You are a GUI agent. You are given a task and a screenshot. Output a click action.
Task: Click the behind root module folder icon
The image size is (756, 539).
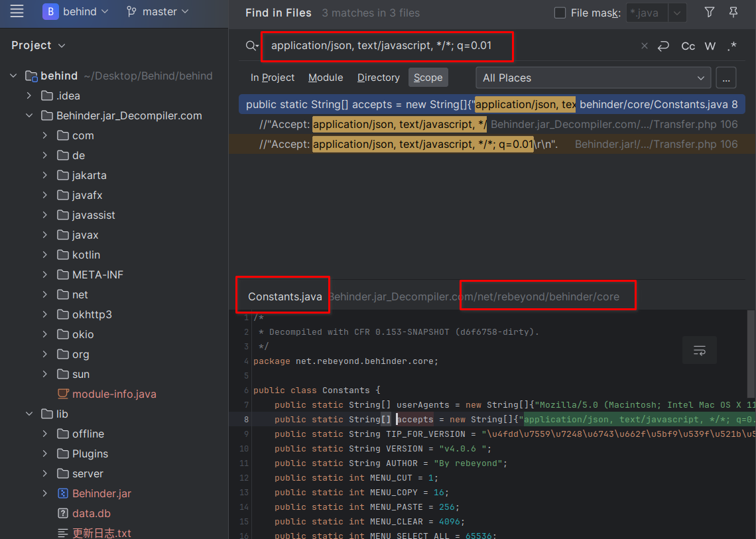(31, 76)
